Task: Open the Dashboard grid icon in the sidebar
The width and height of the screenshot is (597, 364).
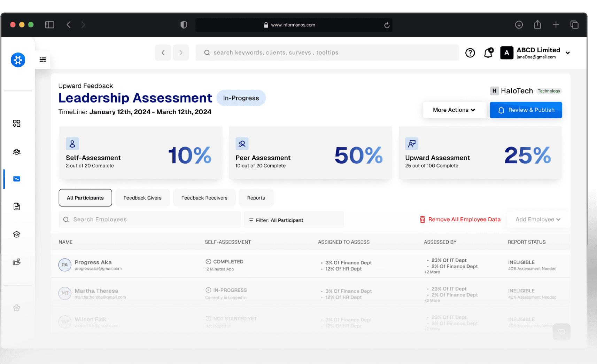Action: click(16, 123)
